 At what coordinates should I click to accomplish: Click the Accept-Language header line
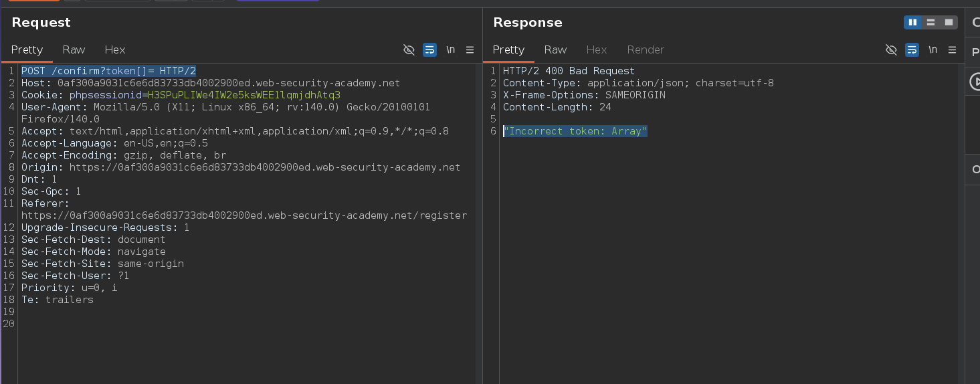[x=114, y=143]
